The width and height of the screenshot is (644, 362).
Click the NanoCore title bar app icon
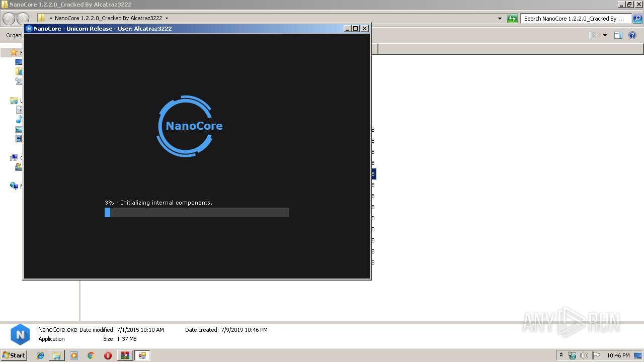click(x=29, y=29)
